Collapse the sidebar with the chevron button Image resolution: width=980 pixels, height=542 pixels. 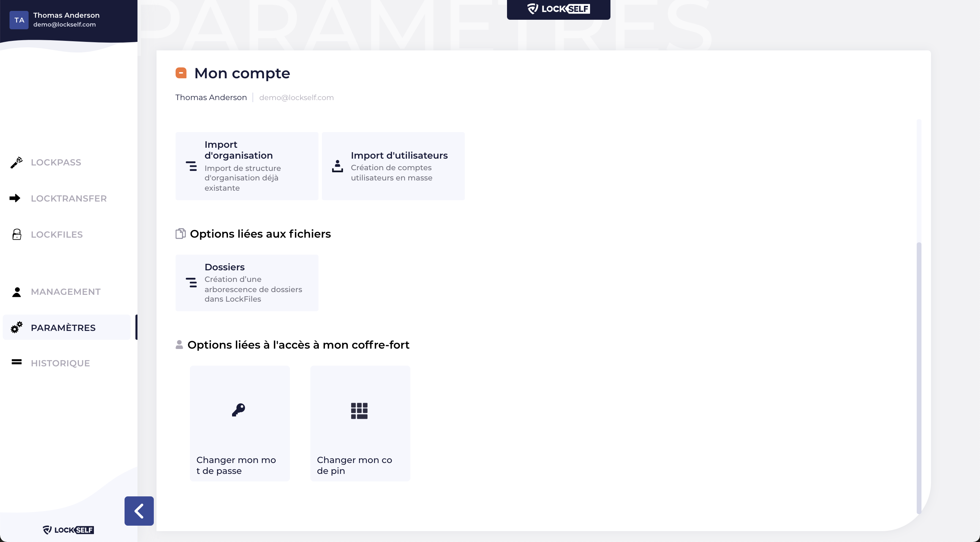point(139,511)
